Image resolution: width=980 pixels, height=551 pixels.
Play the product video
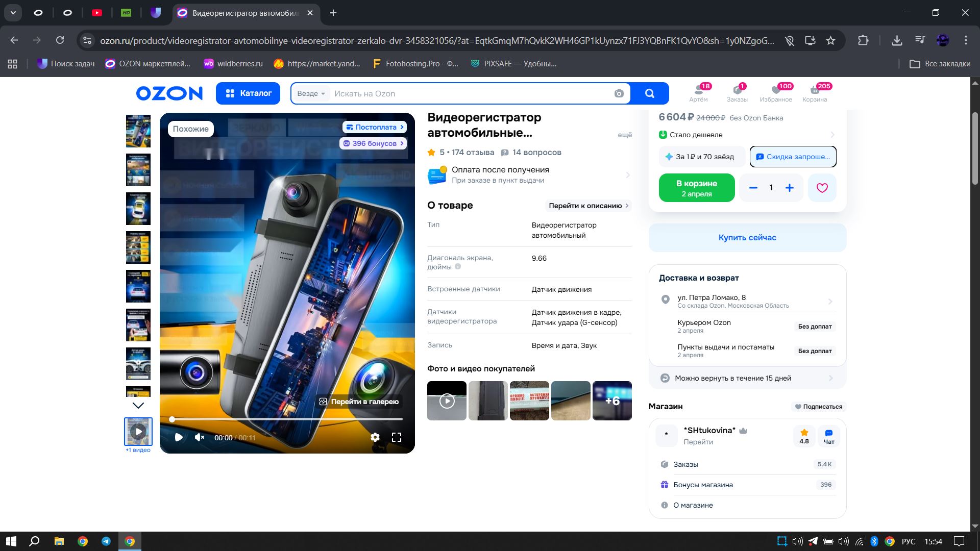tap(179, 437)
